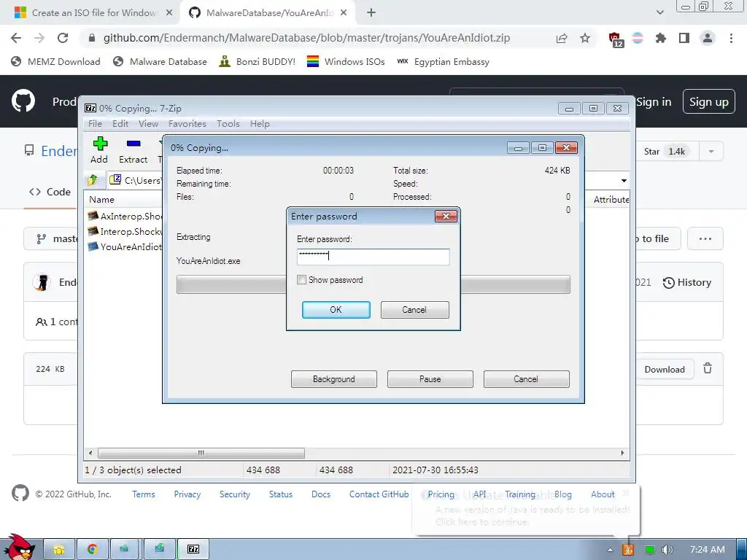Open the Code tab on GitHub

click(50, 192)
